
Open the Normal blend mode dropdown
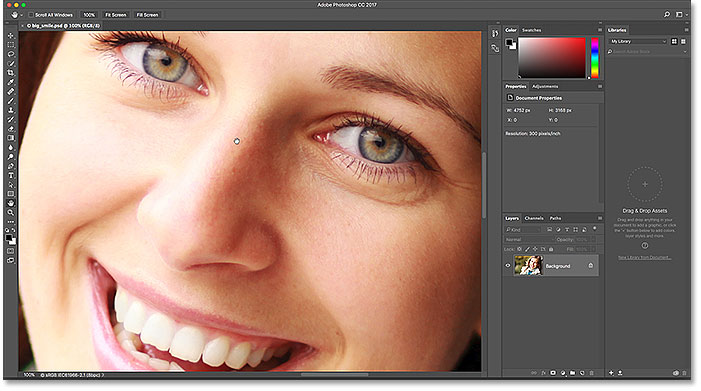[529, 240]
